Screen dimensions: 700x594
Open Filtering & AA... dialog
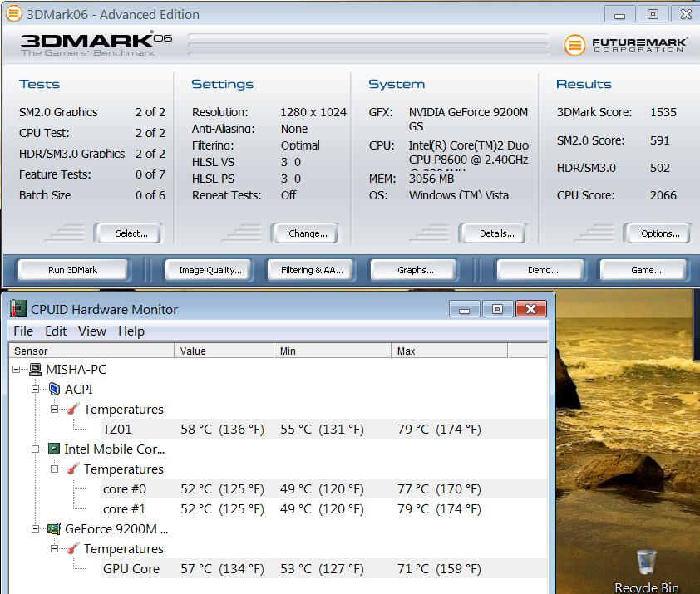coord(312,270)
